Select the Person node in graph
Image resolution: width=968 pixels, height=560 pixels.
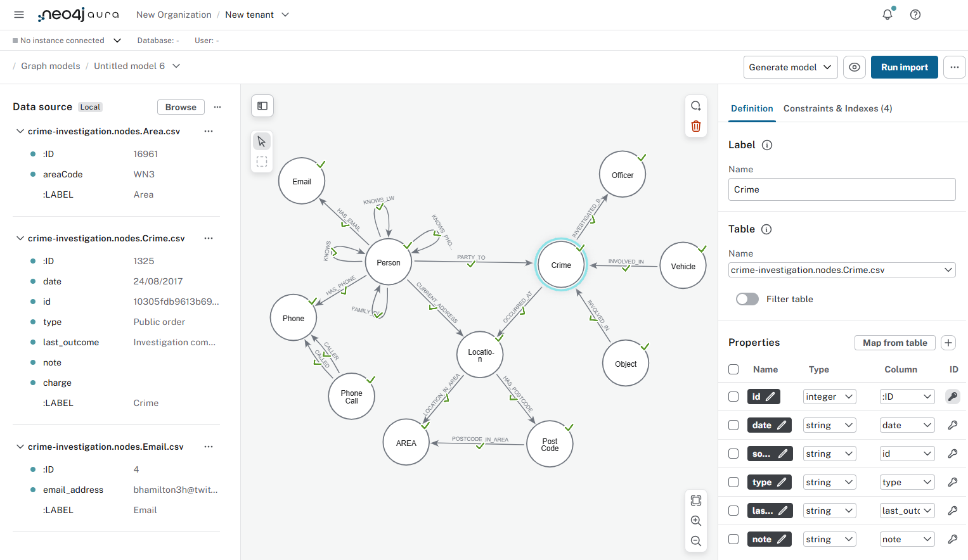(389, 262)
